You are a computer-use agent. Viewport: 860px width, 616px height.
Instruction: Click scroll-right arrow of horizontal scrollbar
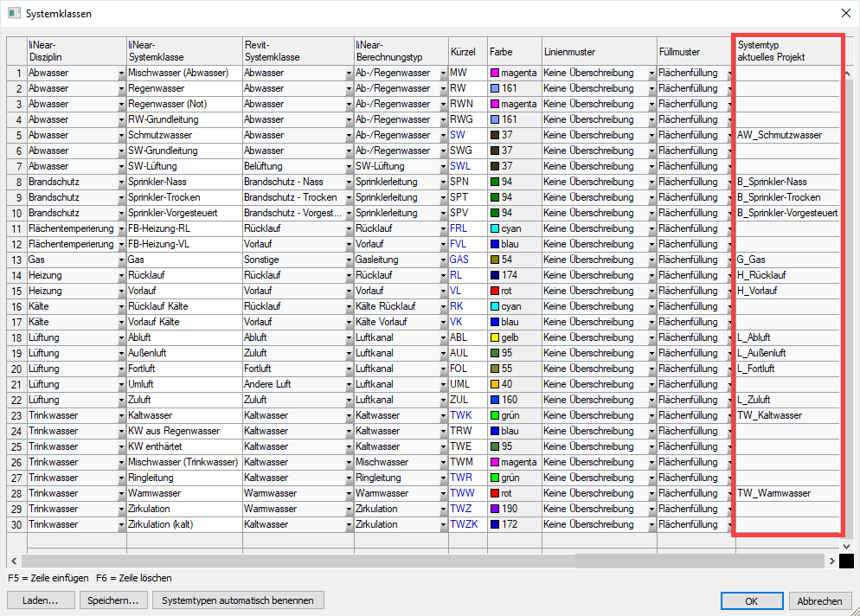coord(831,561)
